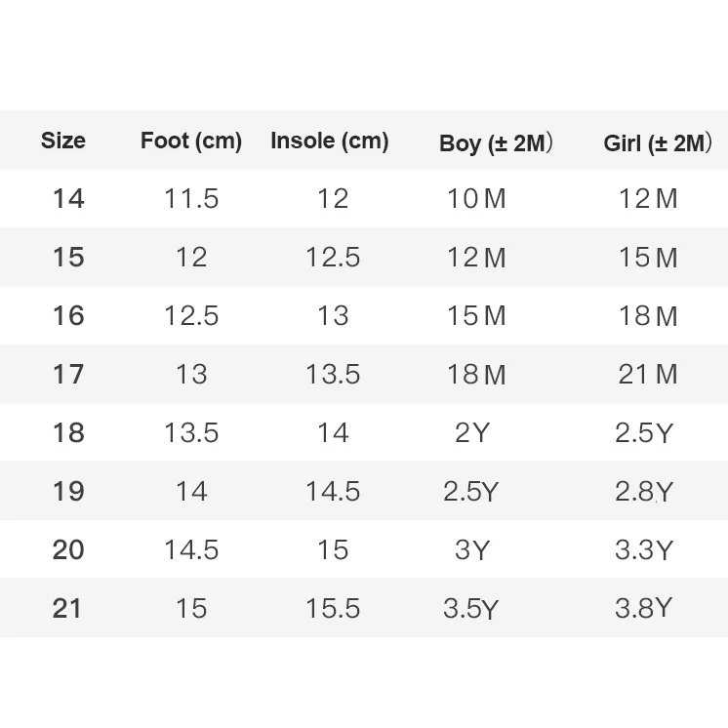Select size 15 in the Size column
728x728 pixels.
pyautogui.click(x=68, y=258)
